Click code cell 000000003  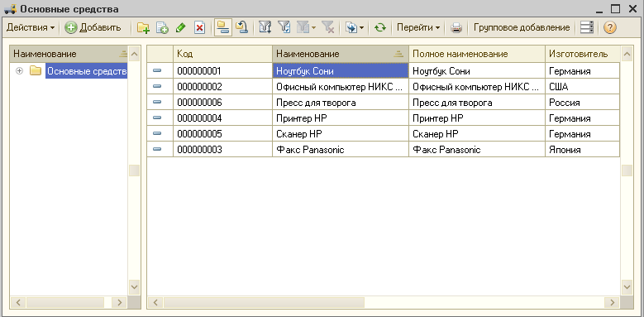222,150
